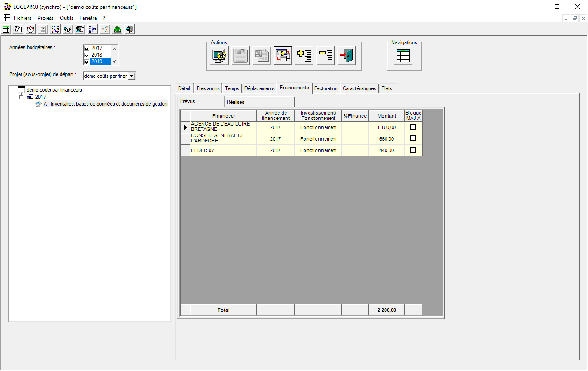Click the Financeur column header
The image size is (588, 371).
coord(223,116)
